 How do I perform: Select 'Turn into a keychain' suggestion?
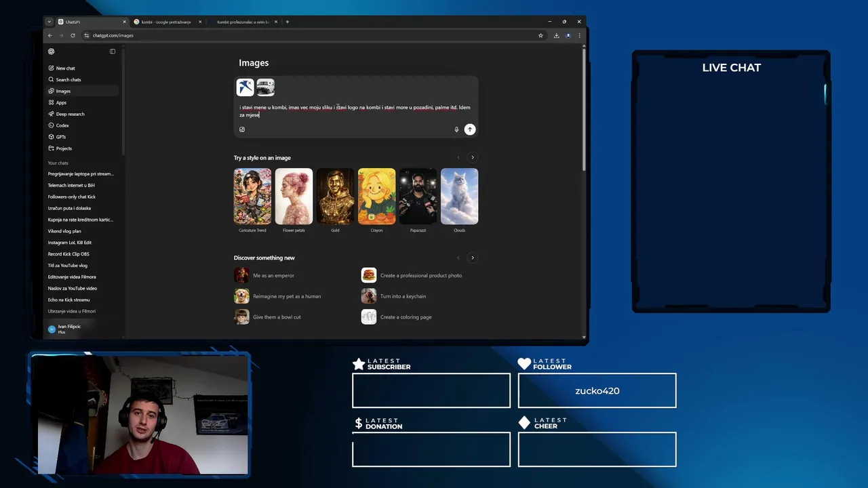(394, 296)
